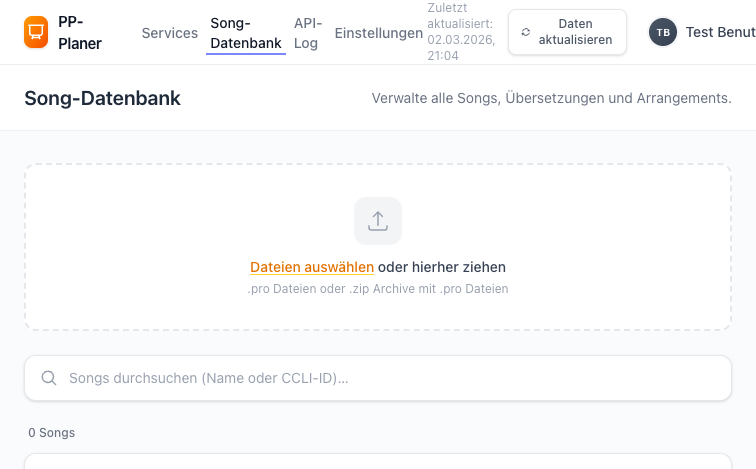Click the Test Benutzer account name
756x469 pixels.
(720, 33)
